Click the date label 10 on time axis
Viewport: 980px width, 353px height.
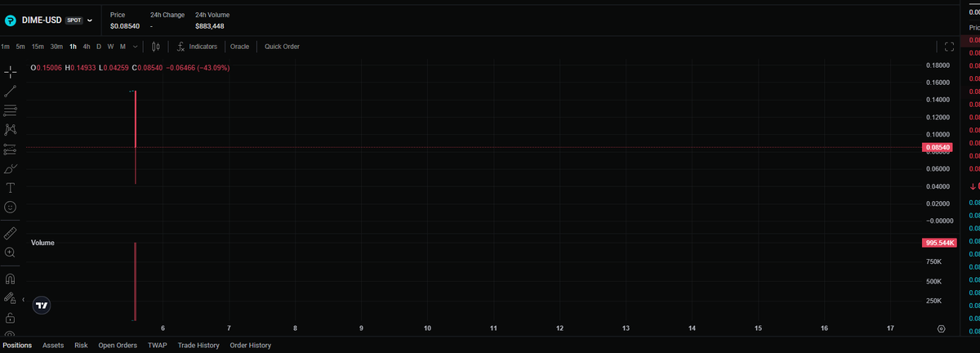pyautogui.click(x=428, y=328)
